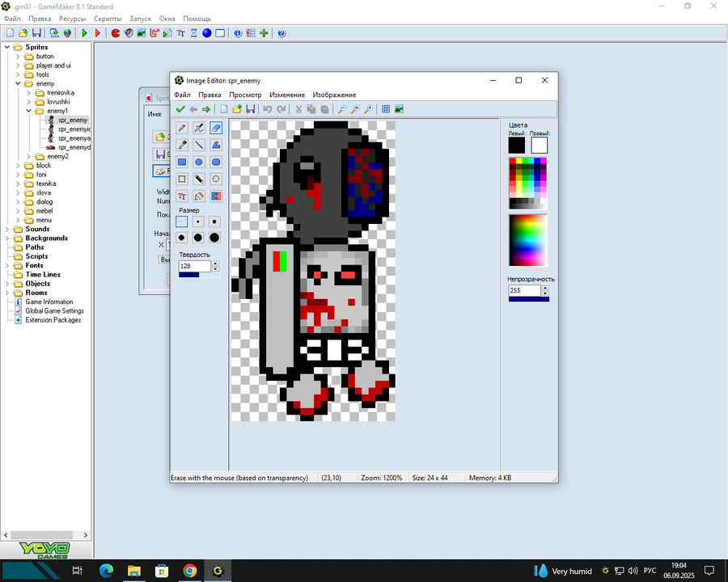The width and height of the screenshot is (728, 582).
Task: Open Game Information from main toolbar
Action: (238, 33)
